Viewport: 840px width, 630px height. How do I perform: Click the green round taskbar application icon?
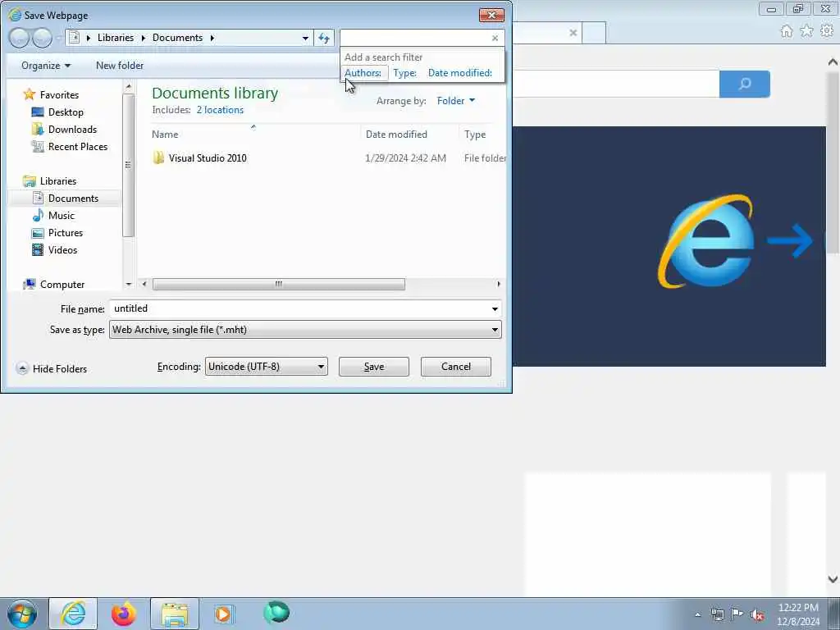pyautogui.click(x=276, y=613)
